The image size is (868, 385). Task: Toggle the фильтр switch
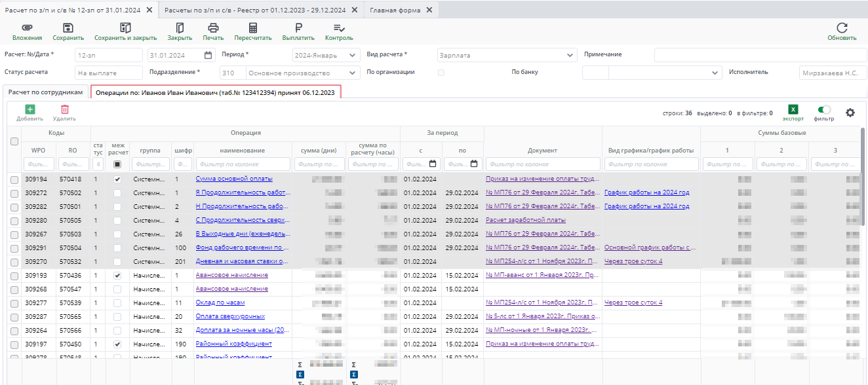824,110
